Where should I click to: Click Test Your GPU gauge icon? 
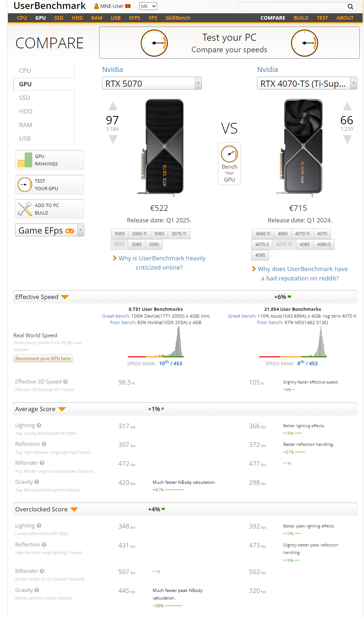[x=25, y=185]
